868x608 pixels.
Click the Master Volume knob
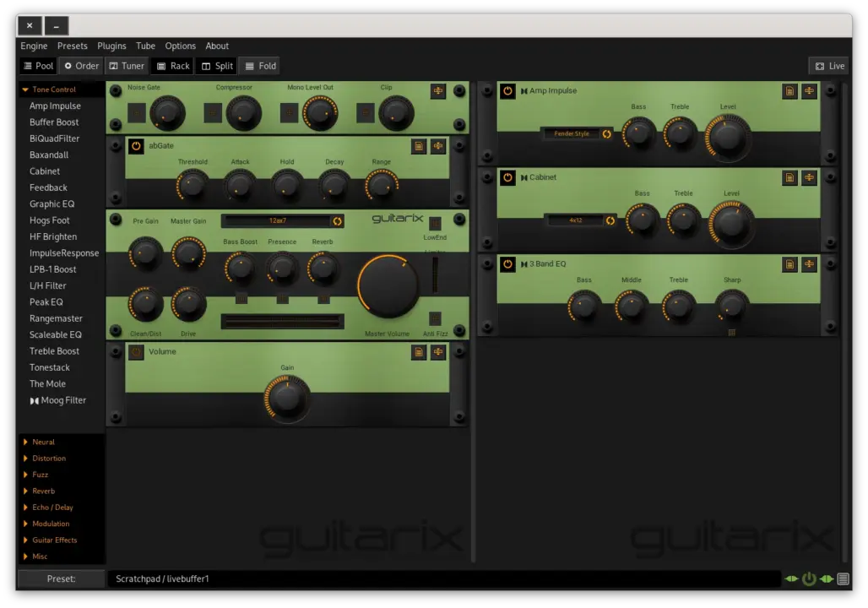pyautogui.click(x=388, y=287)
